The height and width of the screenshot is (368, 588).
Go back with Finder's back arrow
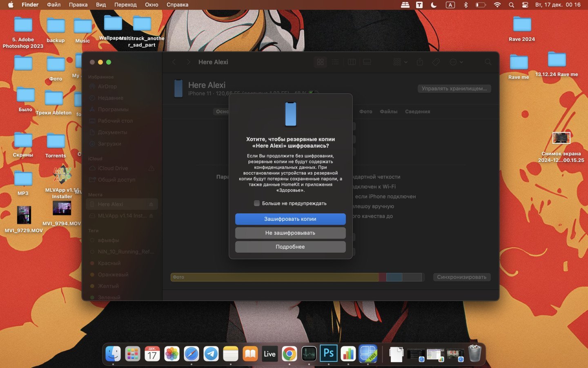(x=174, y=62)
